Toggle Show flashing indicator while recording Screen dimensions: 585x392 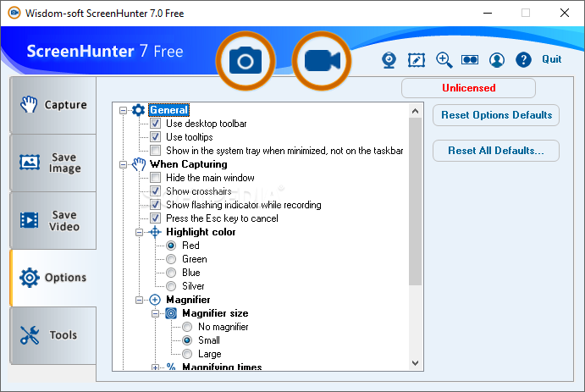[x=155, y=205]
